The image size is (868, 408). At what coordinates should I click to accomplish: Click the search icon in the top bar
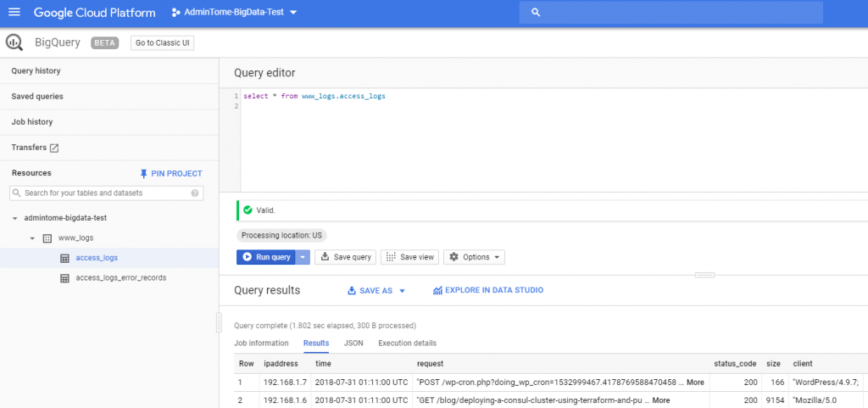536,12
